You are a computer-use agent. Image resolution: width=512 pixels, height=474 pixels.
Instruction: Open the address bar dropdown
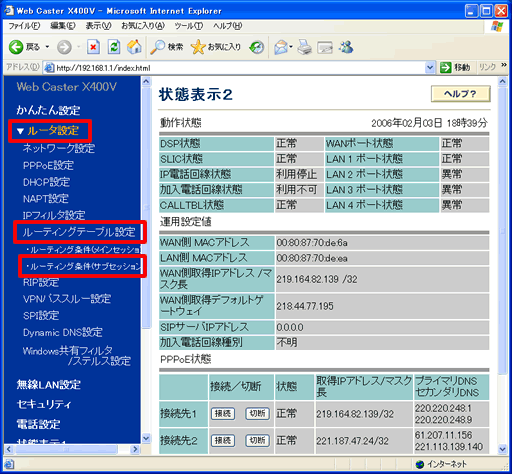(430, 68)
